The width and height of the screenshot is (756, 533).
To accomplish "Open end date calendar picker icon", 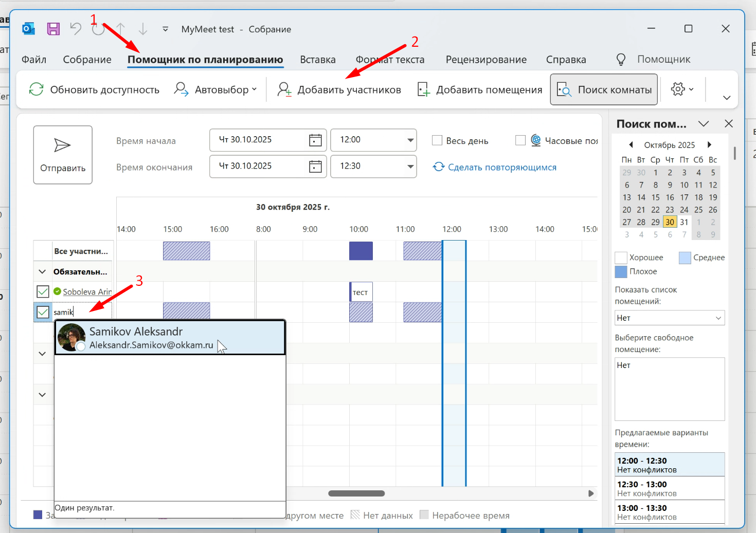I will 315,166.
